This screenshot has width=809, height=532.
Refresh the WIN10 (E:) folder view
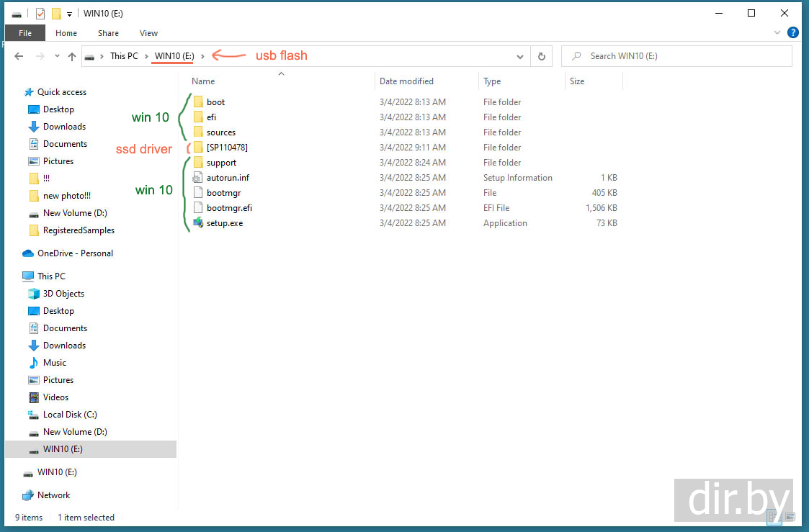[542, 56]
